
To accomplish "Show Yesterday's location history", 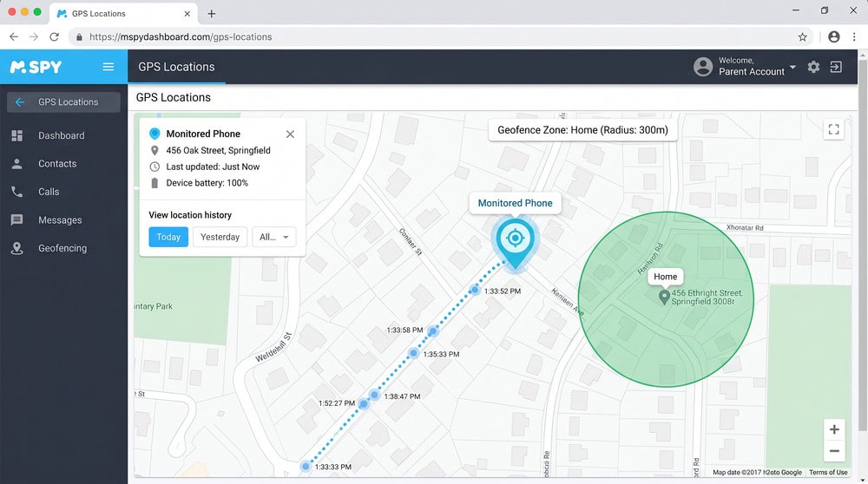I will [220, 237].
